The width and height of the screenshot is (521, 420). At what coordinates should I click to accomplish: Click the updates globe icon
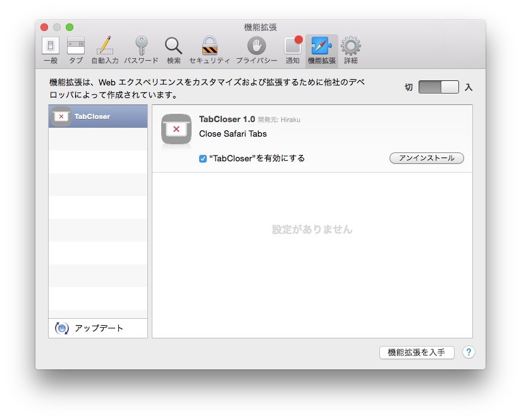tap(62, 328)
